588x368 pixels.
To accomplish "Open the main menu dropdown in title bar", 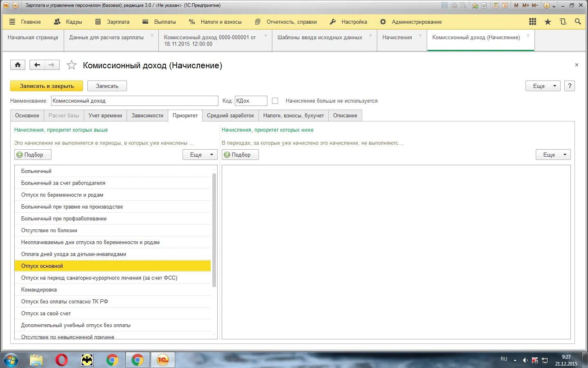I will [x=16, y=5].
